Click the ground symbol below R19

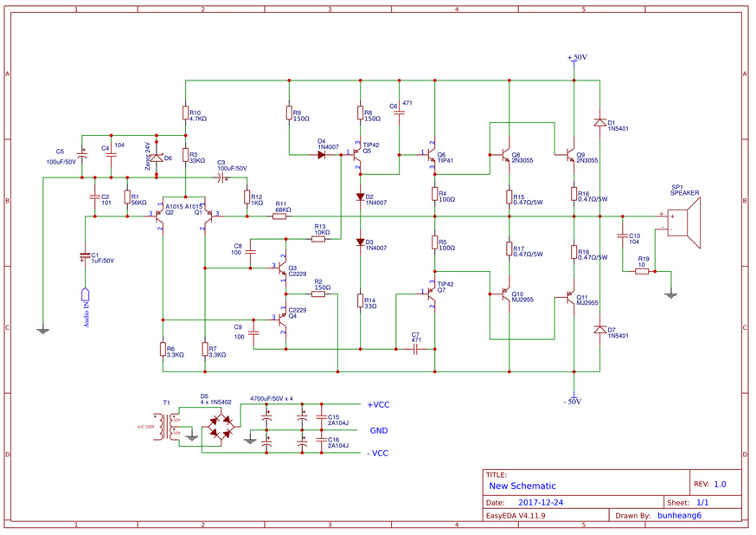(670, 294)
